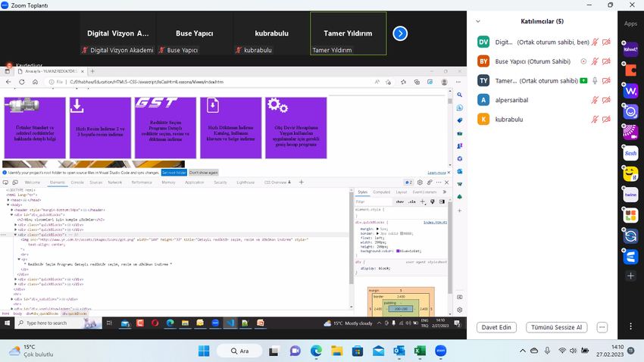Viewport: 644px width, 362px height.
Task: Click the Windows Start button
Action: pos(204,351)
